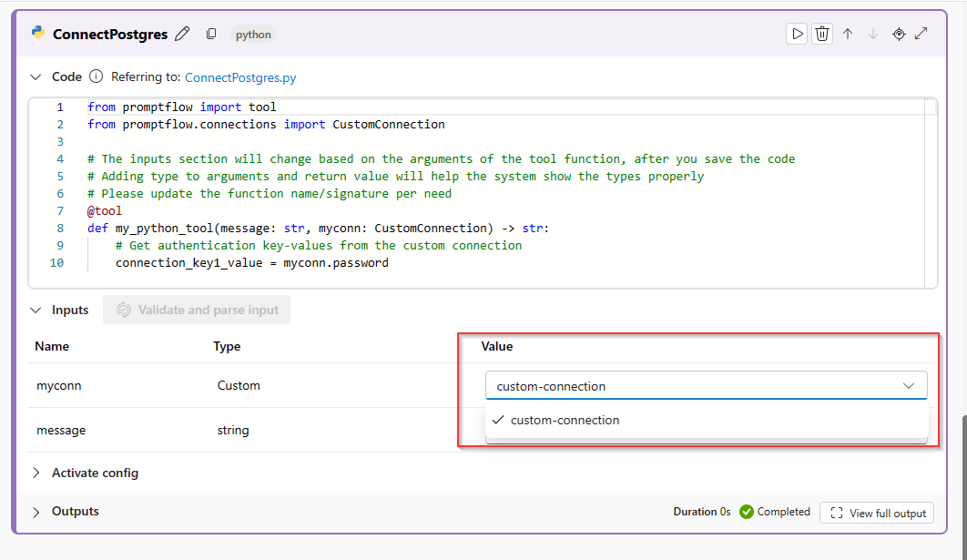This screenshot has width=967, height=560.
Task: Select custom-connection option in the dropdown list
Action: 707,420
